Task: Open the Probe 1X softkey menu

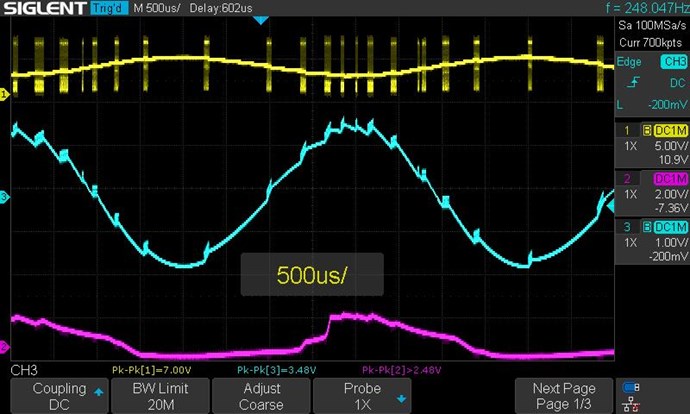Action: tap(362, 396)
